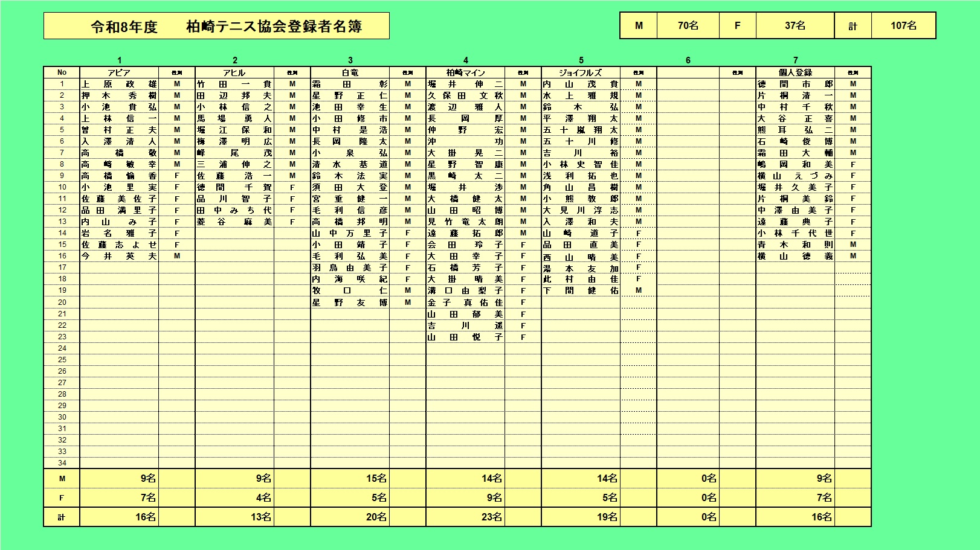Click the title '令和8年度 柏崎テニス協会登録者名簿'

click(216, 26)
